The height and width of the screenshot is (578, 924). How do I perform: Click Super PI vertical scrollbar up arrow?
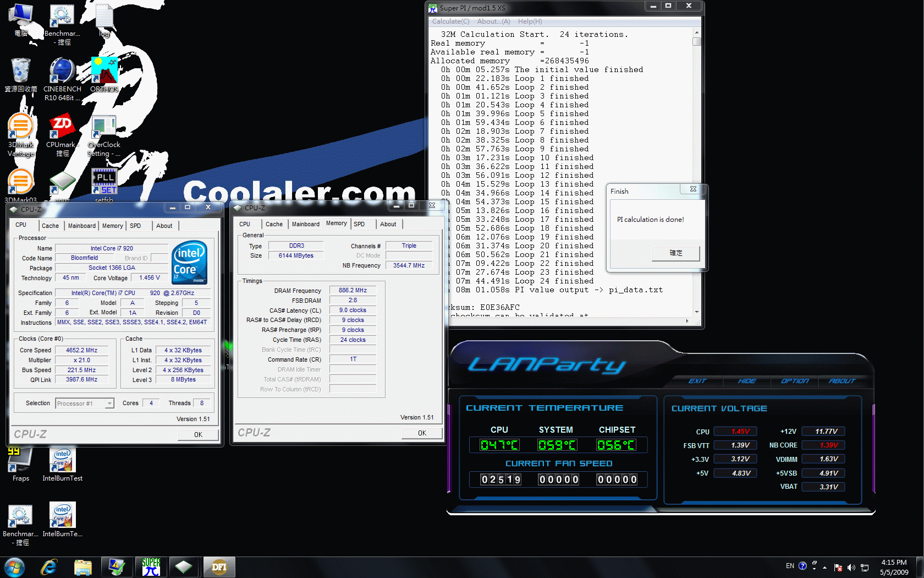[x=697, y=32]
